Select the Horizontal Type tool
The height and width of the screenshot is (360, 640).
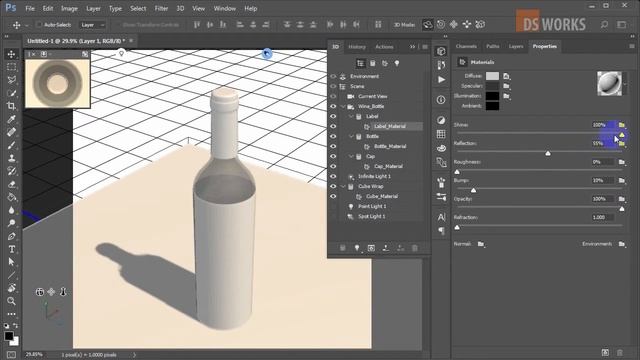pos(11,249)
